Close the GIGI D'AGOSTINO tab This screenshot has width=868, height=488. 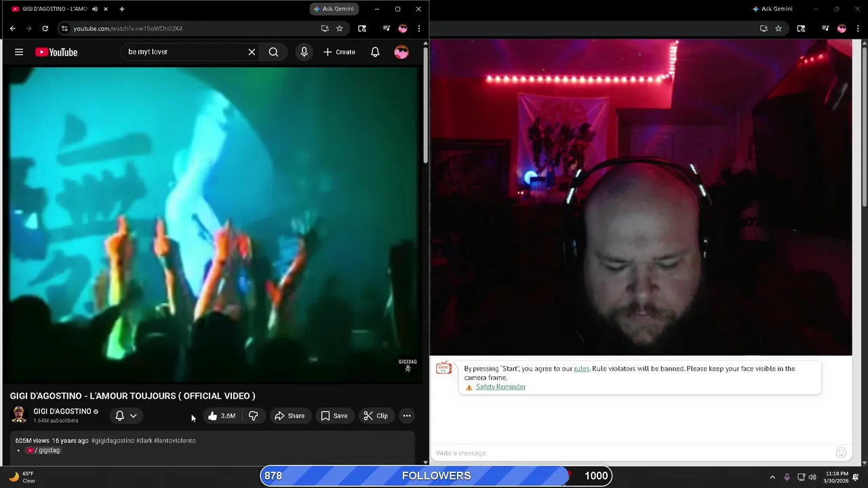coord(106,9)
